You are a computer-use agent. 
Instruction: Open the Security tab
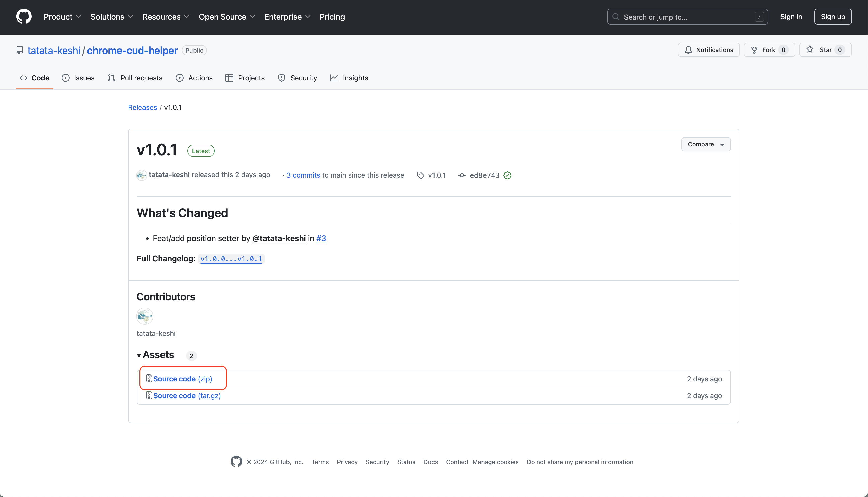pos(297,78)
